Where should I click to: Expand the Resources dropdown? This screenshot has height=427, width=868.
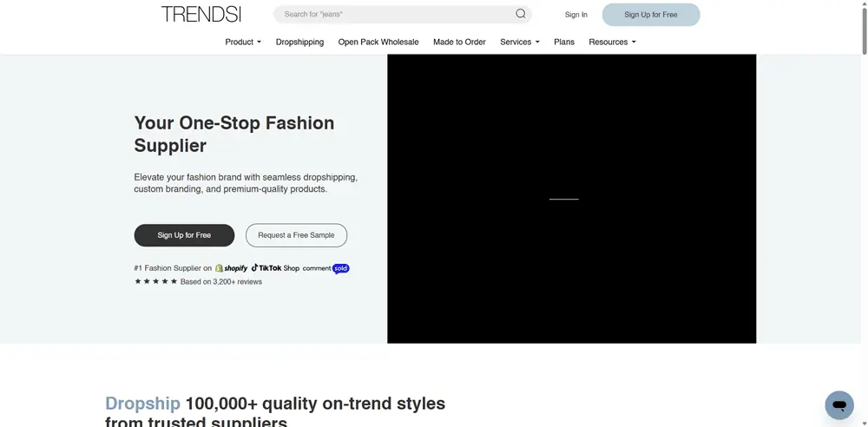click(612, 42)
